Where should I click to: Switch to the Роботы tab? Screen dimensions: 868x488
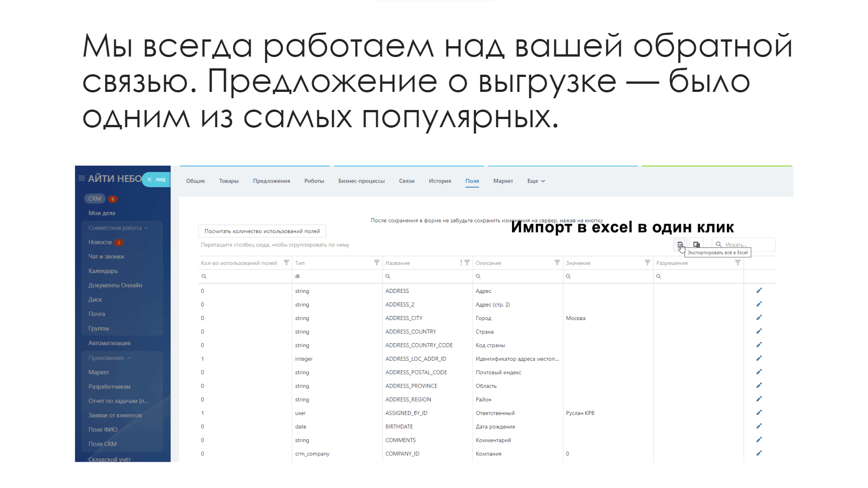coord(314,181)
